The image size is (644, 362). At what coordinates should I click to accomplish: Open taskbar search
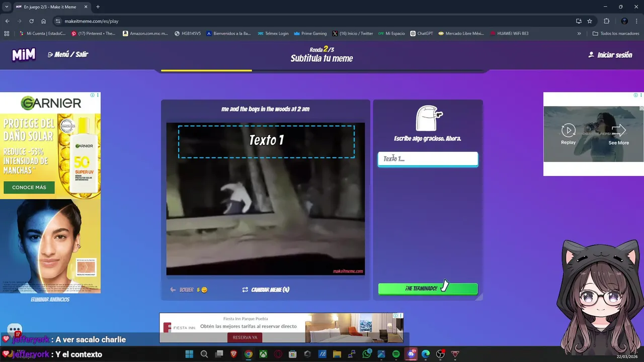(x=204, y=354)
